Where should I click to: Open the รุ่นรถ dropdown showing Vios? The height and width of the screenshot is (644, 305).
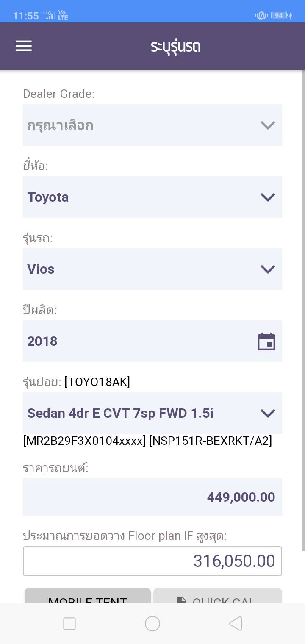coord(152,269)
